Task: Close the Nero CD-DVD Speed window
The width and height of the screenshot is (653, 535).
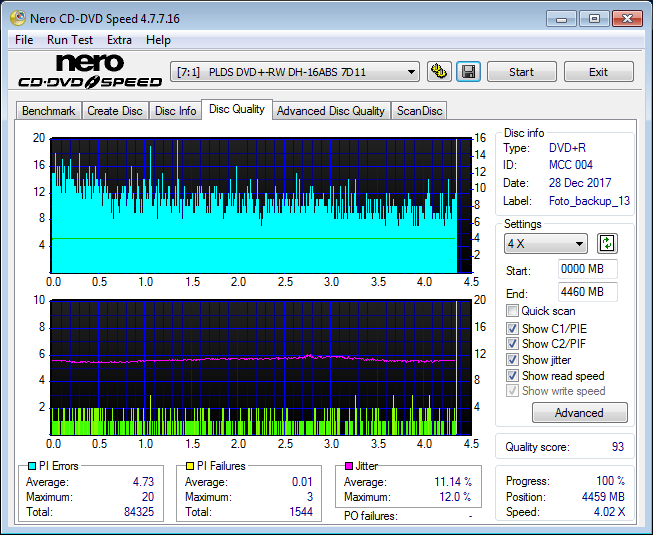Action: pos(628,19)
